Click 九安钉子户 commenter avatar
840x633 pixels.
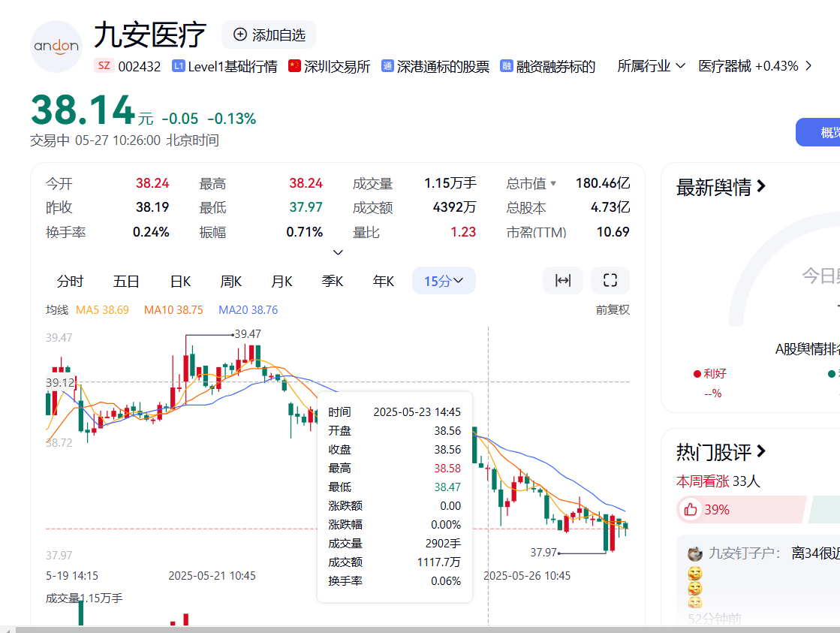(695, 553)
